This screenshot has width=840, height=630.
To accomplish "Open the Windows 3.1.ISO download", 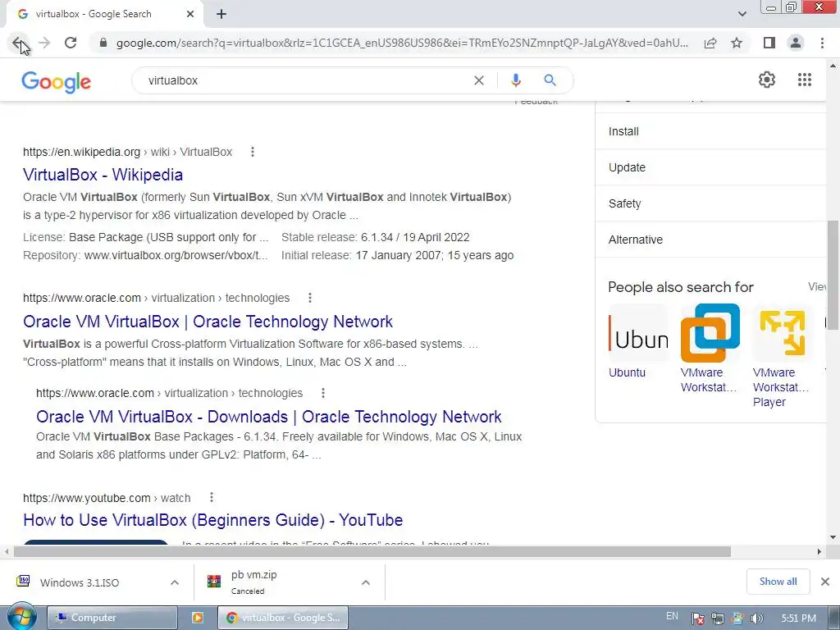I will 80,582.
